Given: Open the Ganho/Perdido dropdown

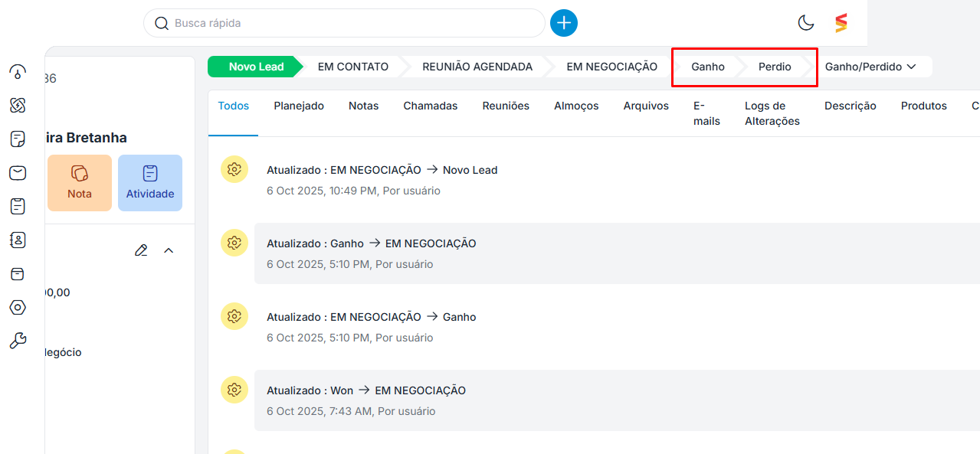Looking at the screenshot, I should coord(870,67).
